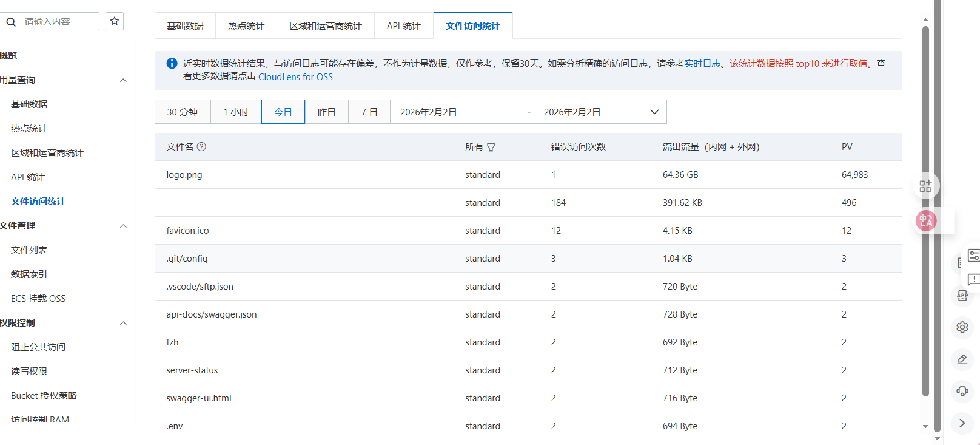Select the 30 分钟 time range
The image size is (980, 445).
click(183, 112)
